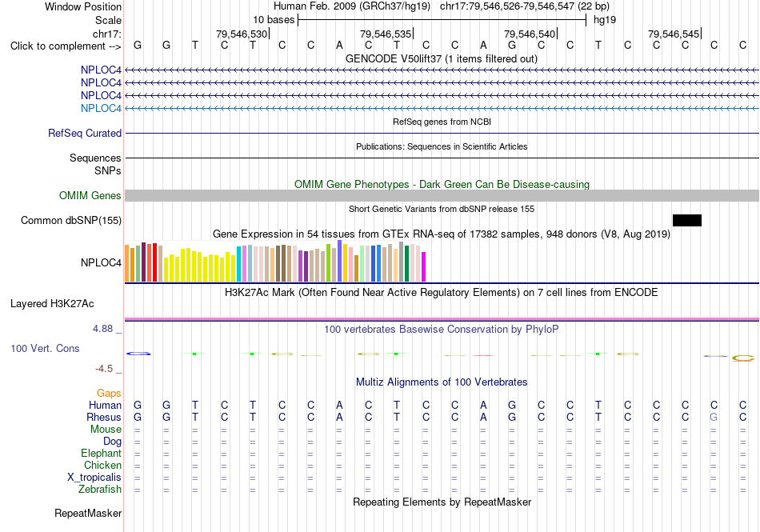This screenshot has height=532, width=760.
Task: Click the Layered H3K27Ac label
Action: click(x=52, y=304)
